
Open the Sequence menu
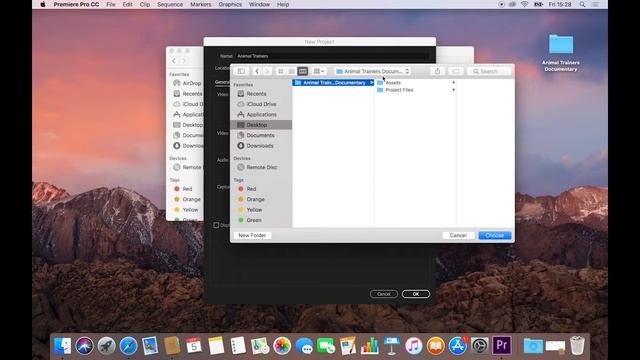coord(170,4)
